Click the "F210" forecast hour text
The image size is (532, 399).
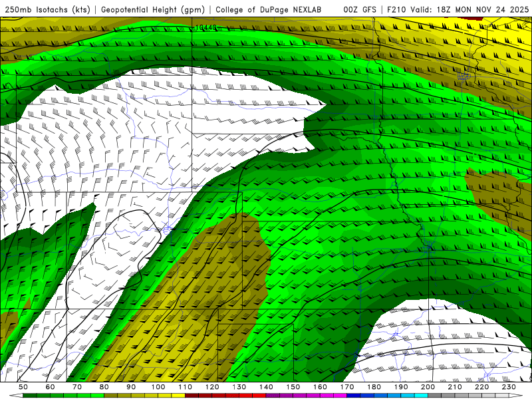396,9
